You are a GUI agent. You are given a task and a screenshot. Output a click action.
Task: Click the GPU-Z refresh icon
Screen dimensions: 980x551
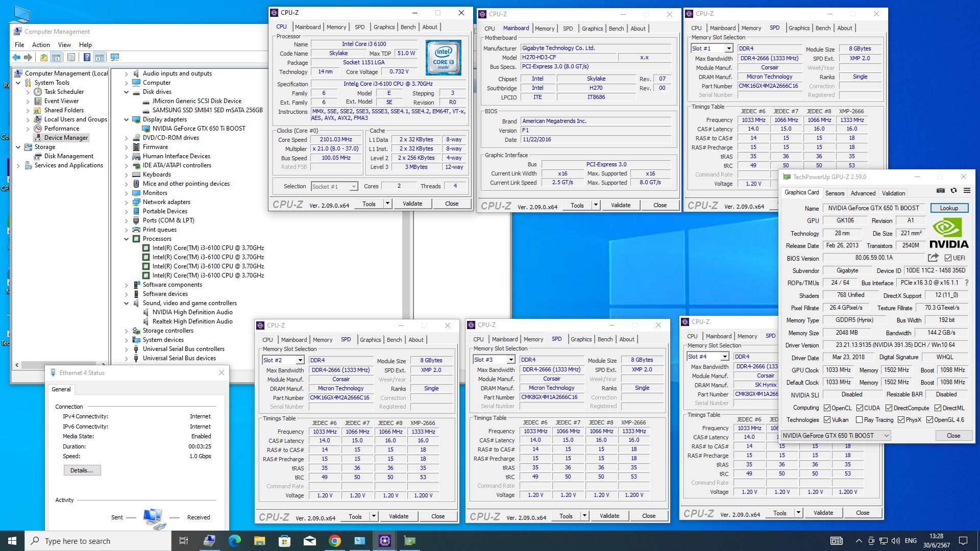click(x=953, y=190)
